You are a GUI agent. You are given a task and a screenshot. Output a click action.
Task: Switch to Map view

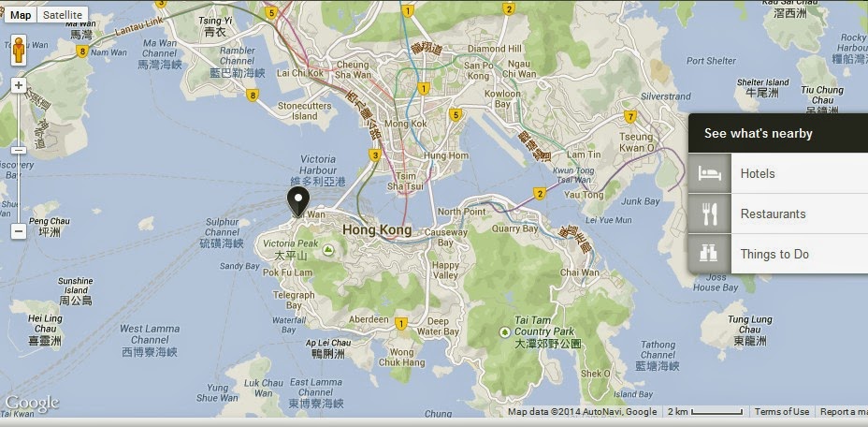(21, 15)
